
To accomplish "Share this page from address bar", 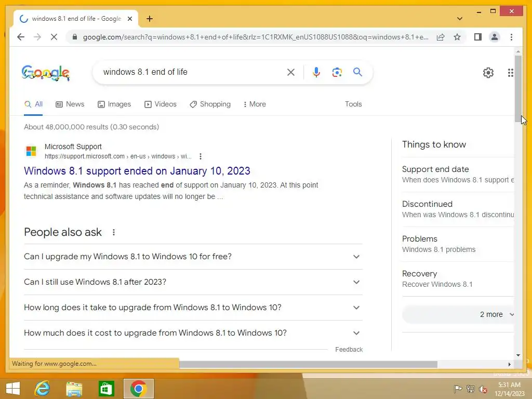I will 441,37.
